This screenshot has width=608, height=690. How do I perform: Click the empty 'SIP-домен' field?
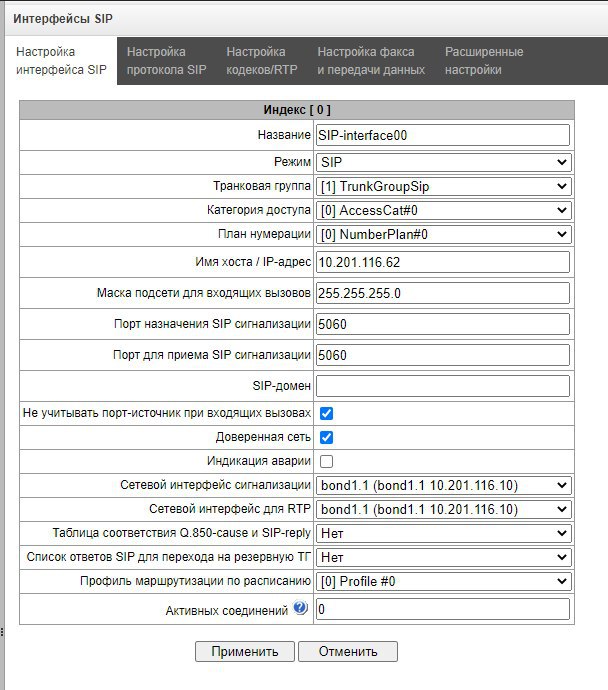point(443,386)
